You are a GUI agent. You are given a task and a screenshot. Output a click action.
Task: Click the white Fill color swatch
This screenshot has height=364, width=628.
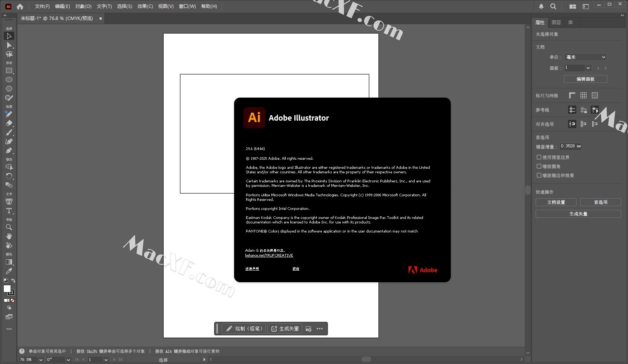[7, 289]
